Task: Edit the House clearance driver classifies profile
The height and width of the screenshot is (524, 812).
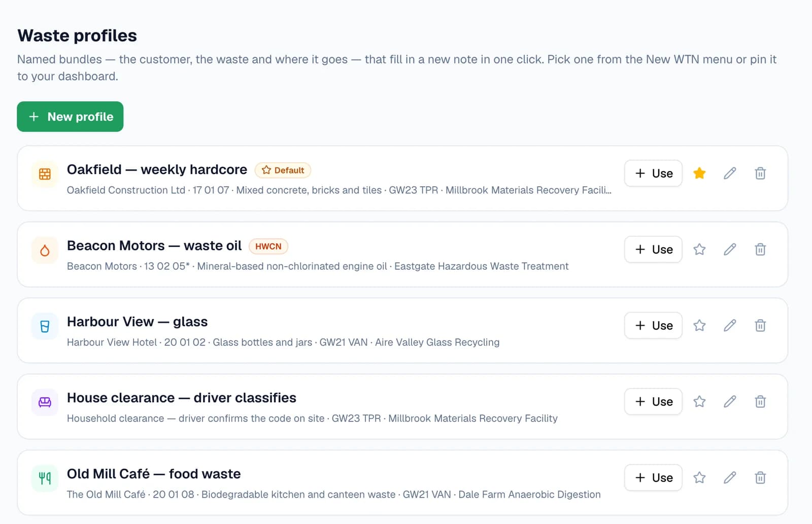Action: tap(730, 402)
